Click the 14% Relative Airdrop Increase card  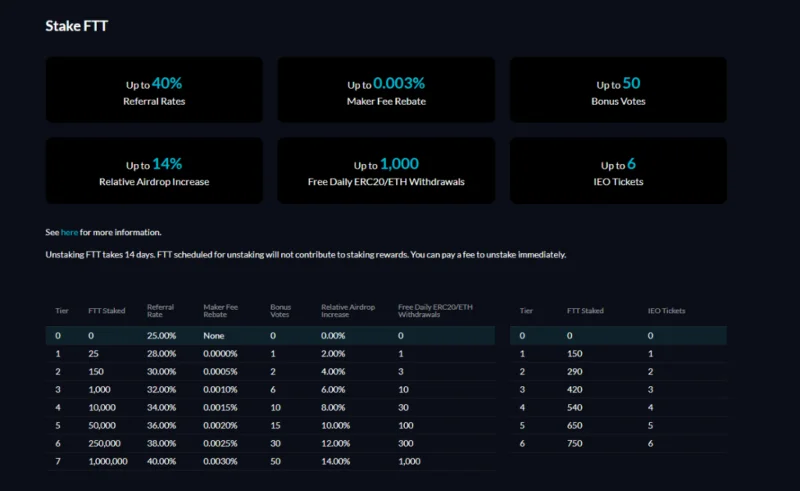[154, 170]
